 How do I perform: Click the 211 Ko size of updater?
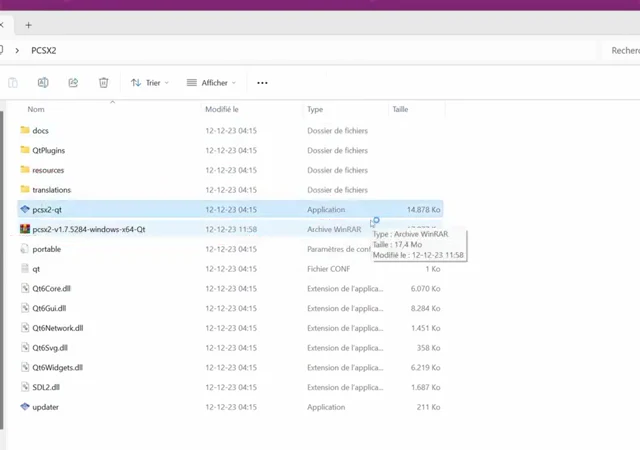(x=428, y=407)
